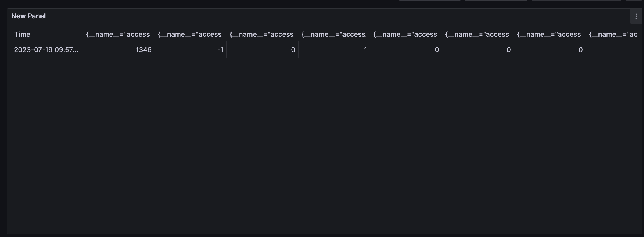The image size is (644, 237).
Task: Sort the table by the Time column
Action: pyautogui.click(x=22, y=34)
